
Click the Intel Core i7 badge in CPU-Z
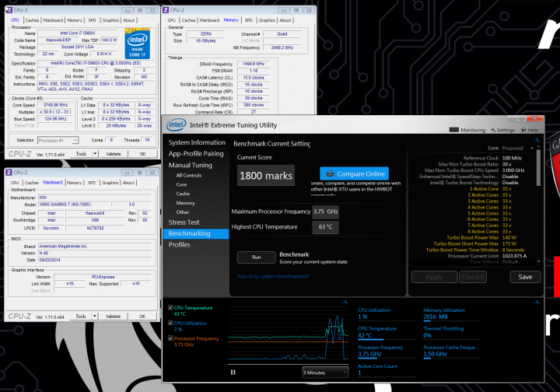(x=137, y=44)
